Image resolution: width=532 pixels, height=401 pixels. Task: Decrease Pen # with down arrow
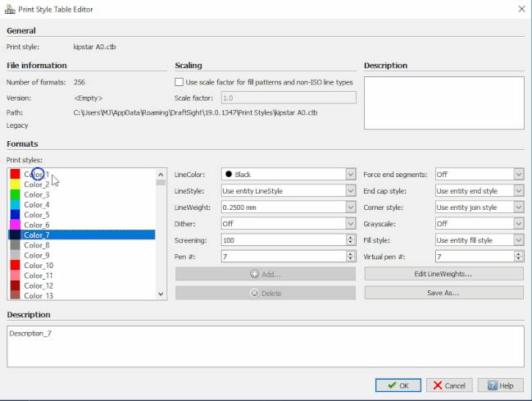pyautogui.click(x=351, y=259)
